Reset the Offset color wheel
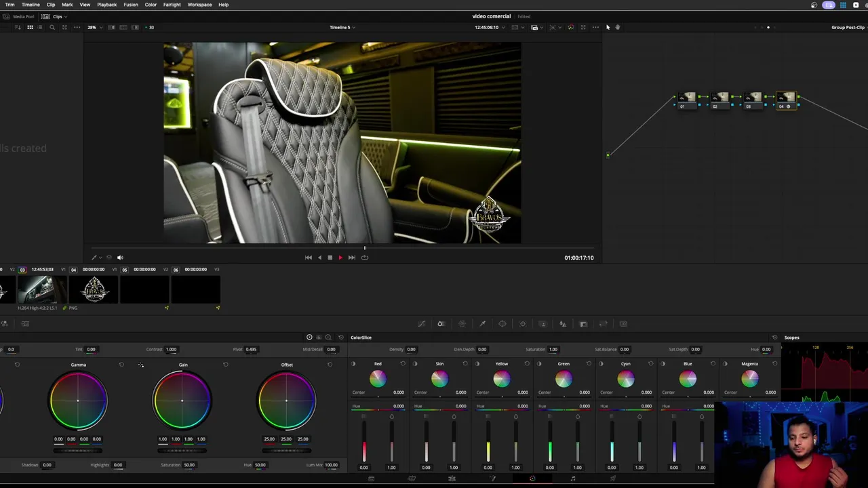 coord(330,365)
